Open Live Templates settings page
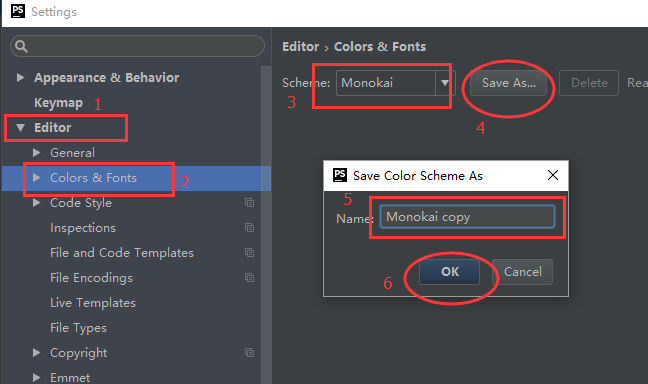Viewport: 648px width, 384px height. coord(93,303)
